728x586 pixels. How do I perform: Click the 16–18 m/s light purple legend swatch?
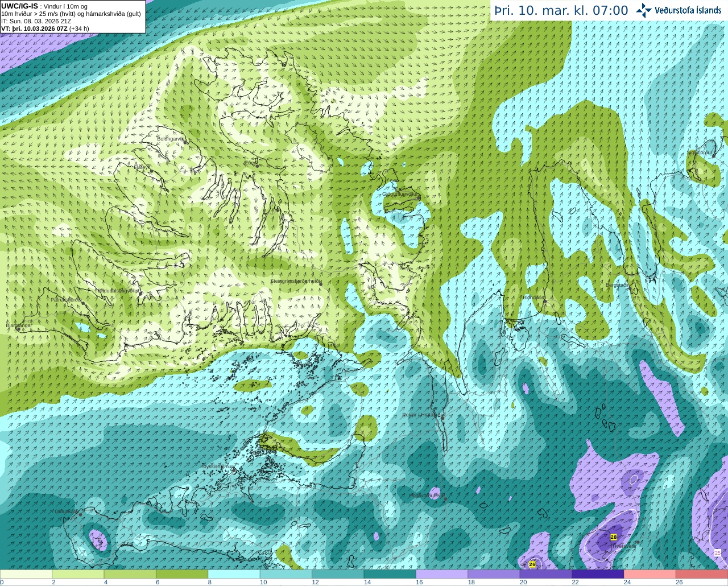[442, 574]
